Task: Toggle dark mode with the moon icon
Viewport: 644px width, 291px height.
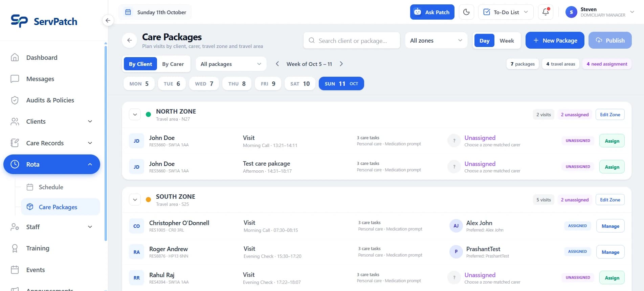Action: point(466,12)
